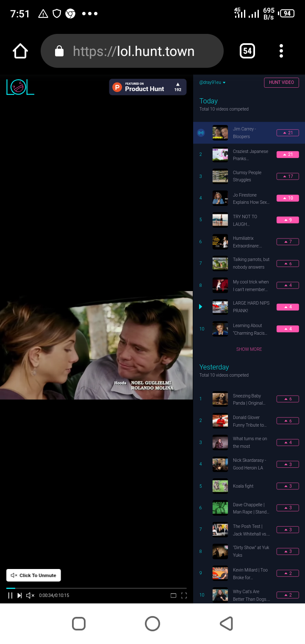The image size is (305, 644).
Task: Open LARGE HARD NIPS PRANK thumbnail
Action: [x=220, y=307]
